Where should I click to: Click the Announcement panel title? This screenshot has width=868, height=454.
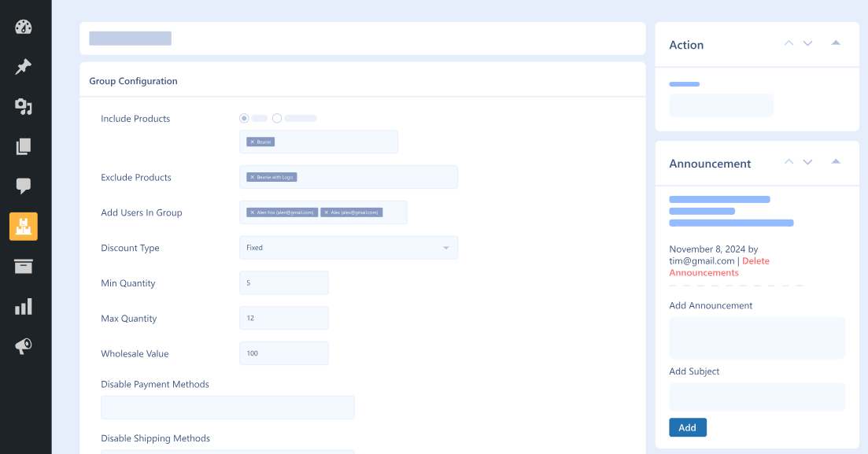pyautogui.click(x=710, y=164)
